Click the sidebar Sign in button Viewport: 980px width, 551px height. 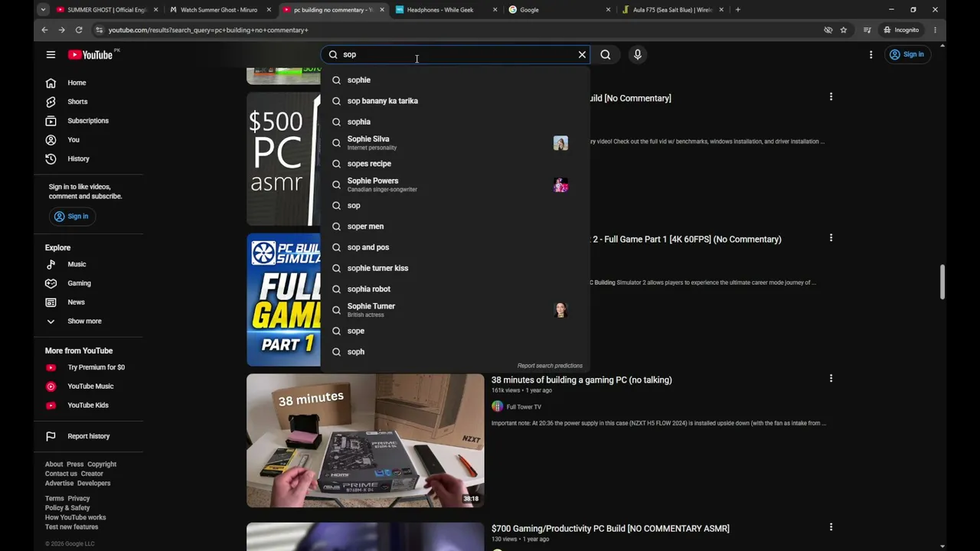[71, 217]
